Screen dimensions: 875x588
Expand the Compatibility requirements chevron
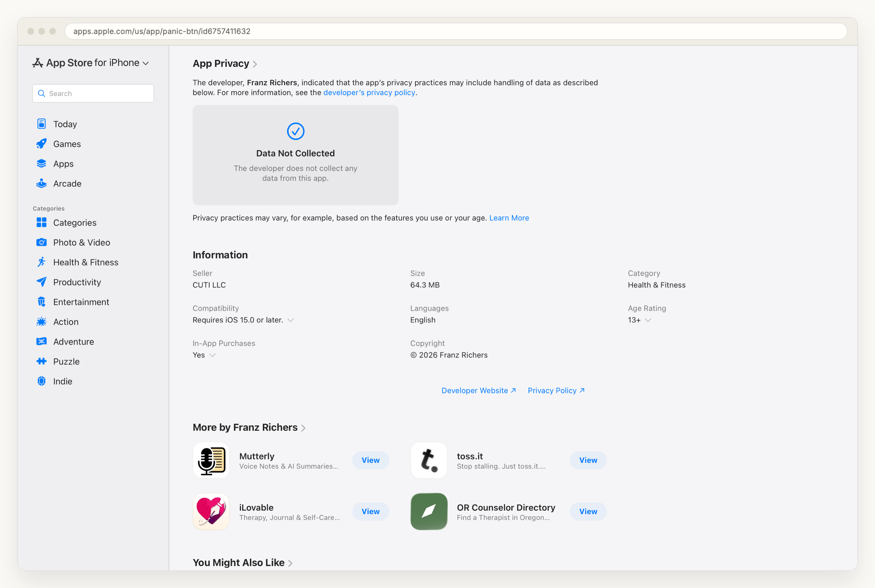[290, 320]
